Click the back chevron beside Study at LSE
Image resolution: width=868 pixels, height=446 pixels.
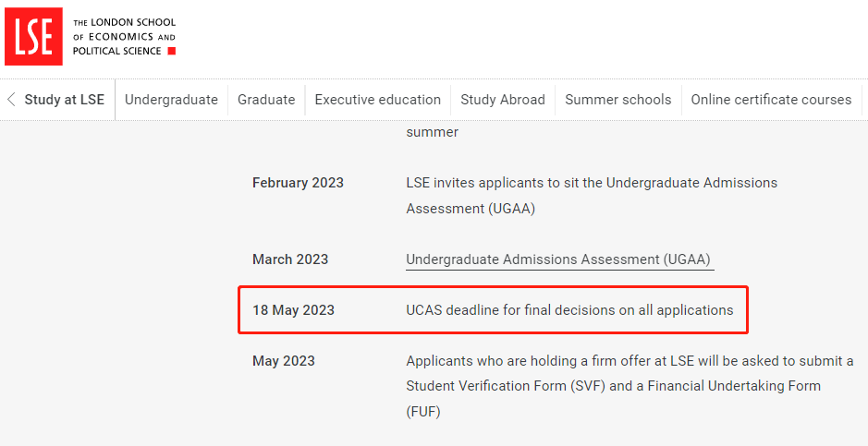11,100
